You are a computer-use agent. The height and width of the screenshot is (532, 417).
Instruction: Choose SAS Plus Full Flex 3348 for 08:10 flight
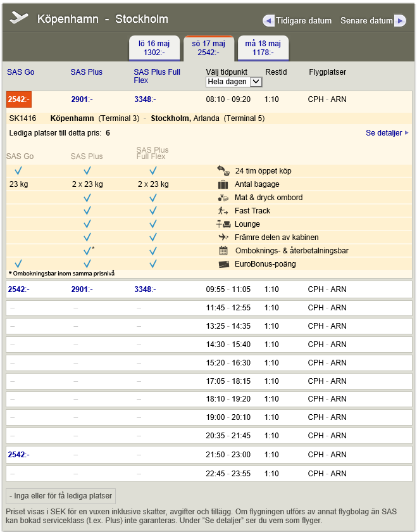tap(145, 99)
